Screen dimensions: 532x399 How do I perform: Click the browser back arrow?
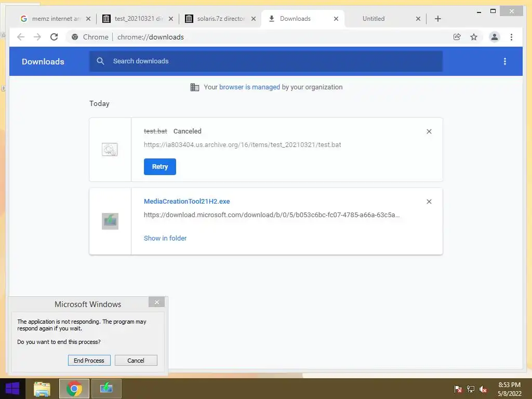coord(21,37)
